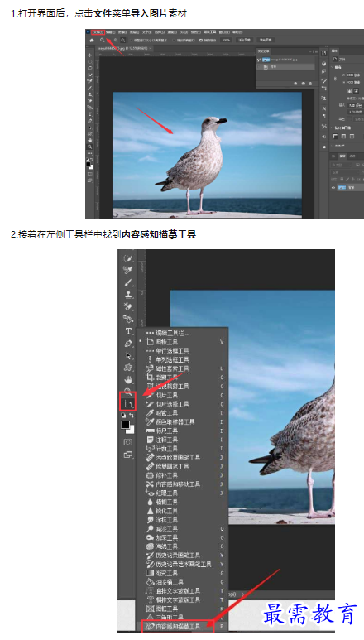Click the default colors icon in second screenshot
The width and height of the screenshot is (364, 640).
click(123, 415)
